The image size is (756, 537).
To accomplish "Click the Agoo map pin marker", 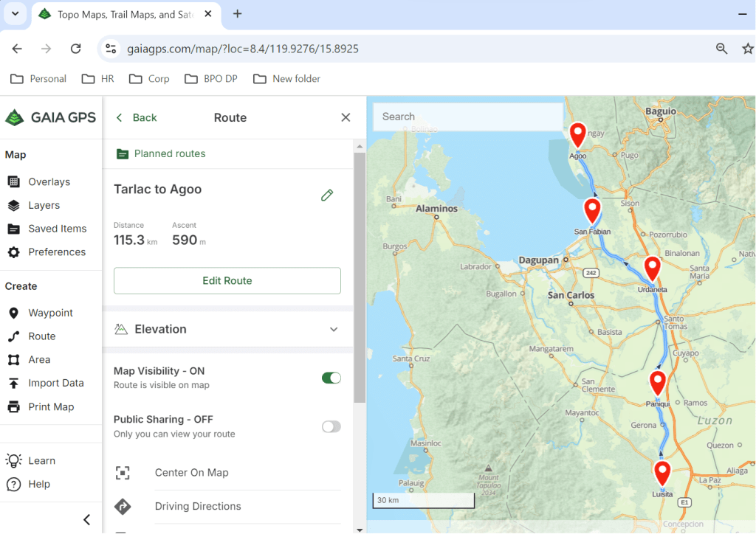I will [x=577, y=135].
